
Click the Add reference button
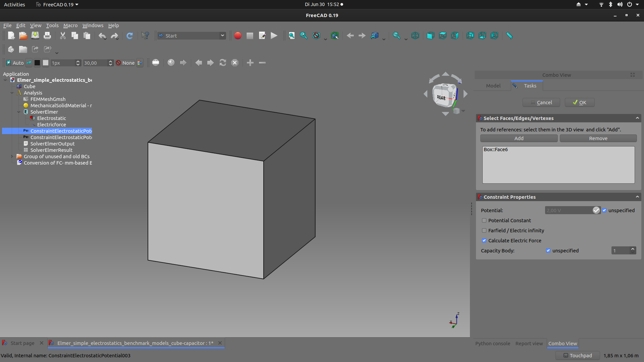point(519,138)
